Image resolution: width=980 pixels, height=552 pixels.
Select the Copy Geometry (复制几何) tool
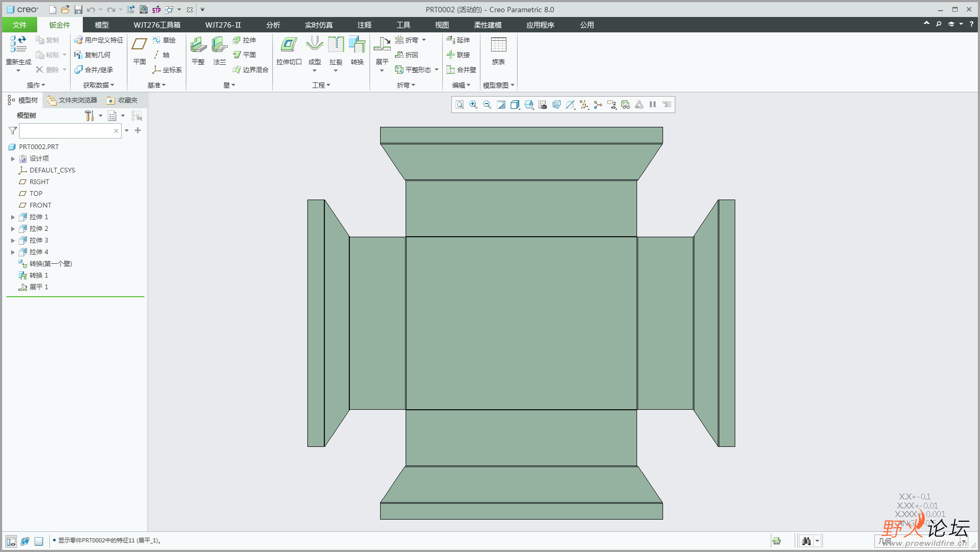[x=92, y=55]
